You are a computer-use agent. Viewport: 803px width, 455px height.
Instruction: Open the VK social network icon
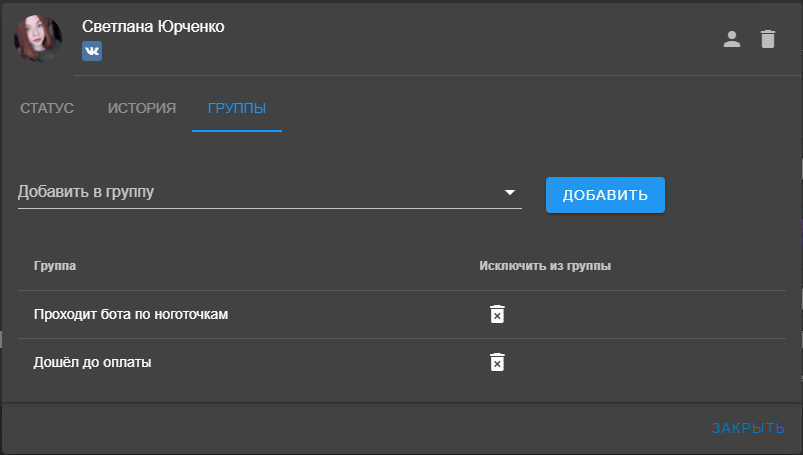point(92,51)
